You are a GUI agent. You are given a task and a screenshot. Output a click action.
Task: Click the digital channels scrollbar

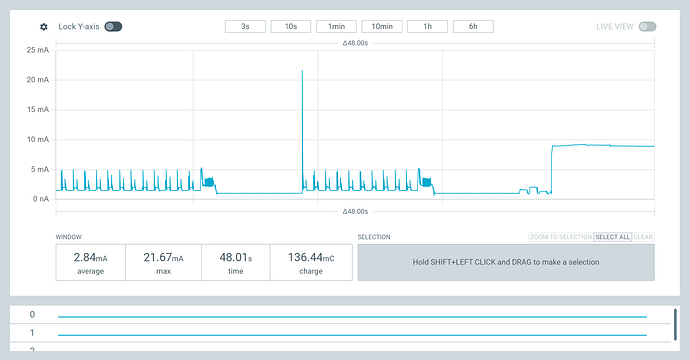click(x=675, y=324)
